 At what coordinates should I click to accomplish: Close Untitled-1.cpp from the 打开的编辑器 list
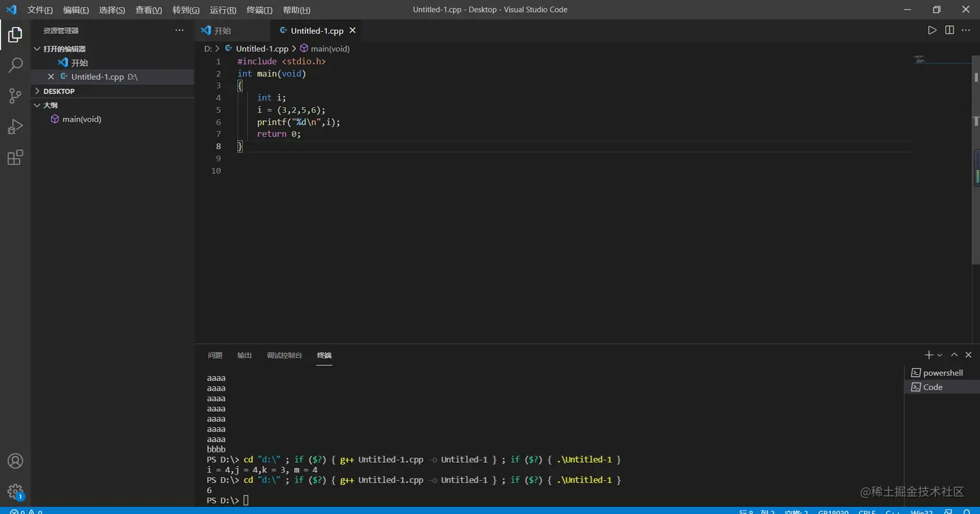coord(51,76)
